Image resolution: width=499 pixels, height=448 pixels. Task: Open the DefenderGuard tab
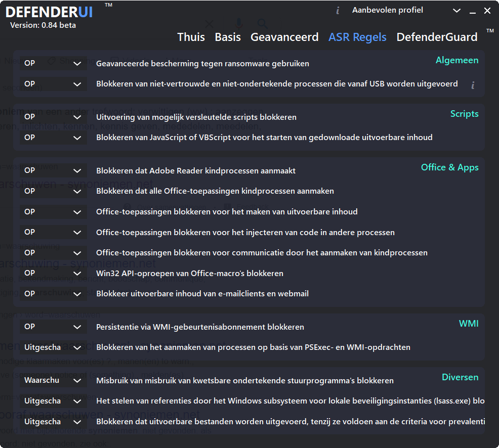pyautogui.click(x=437, y=37)
